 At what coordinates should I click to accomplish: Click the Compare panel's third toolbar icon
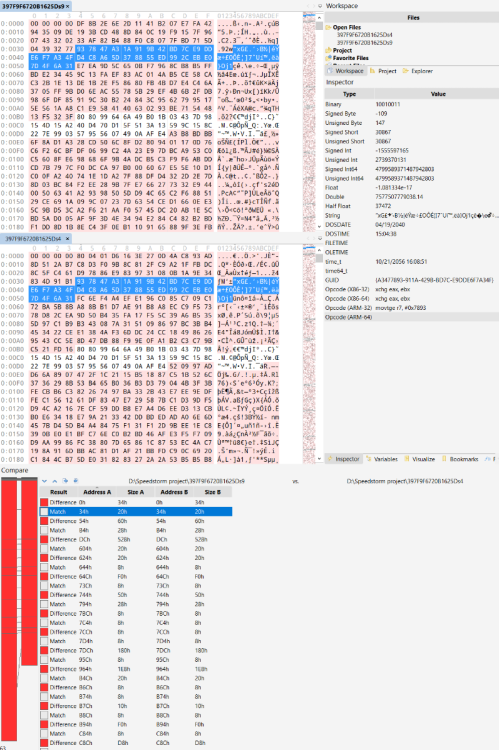pos(65,481)
